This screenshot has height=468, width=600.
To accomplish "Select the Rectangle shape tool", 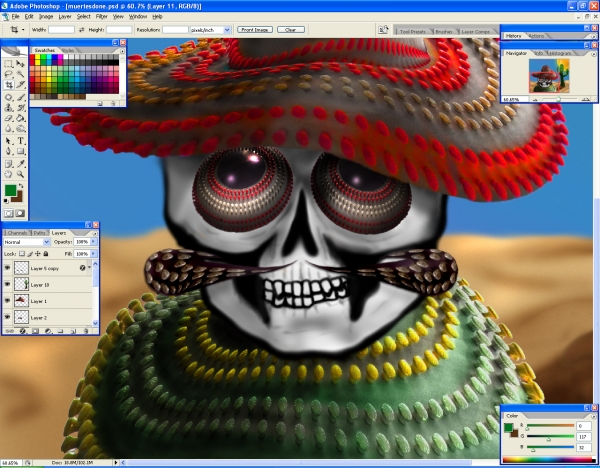I will point(20,151).
